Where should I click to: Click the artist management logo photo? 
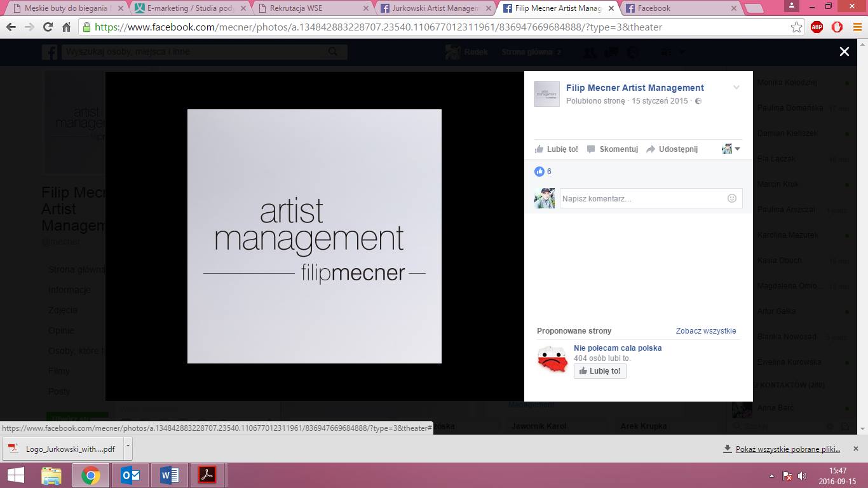coord(315,236)
